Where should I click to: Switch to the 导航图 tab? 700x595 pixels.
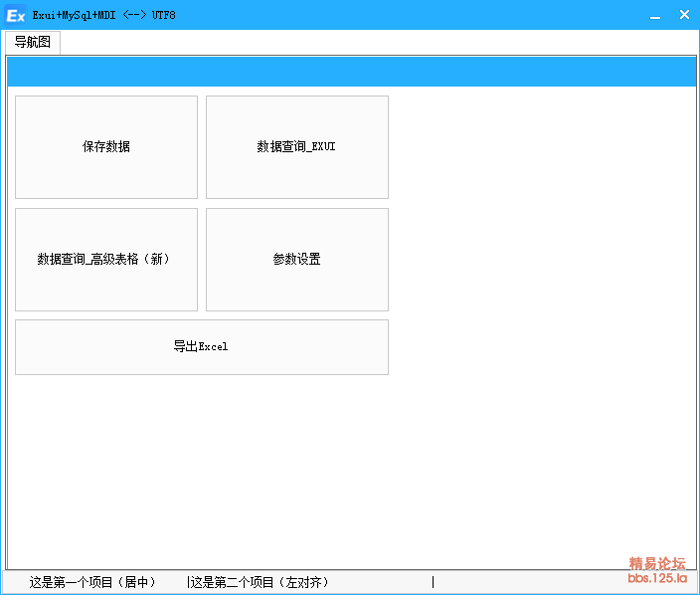(32, 42)
